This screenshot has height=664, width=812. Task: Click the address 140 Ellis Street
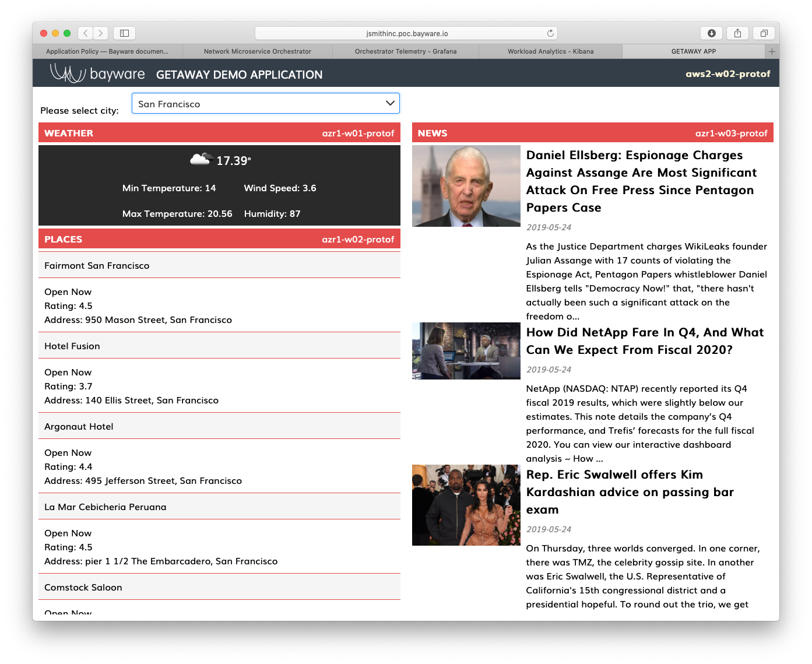pos(131,400)
